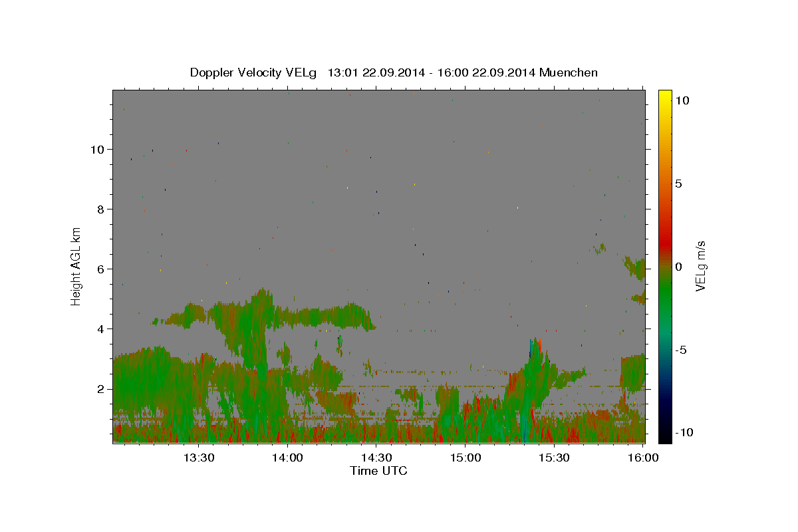Viewport: 798px width, 532px height.
Task: Click the height tick label 8
Action: click(101, 209)
